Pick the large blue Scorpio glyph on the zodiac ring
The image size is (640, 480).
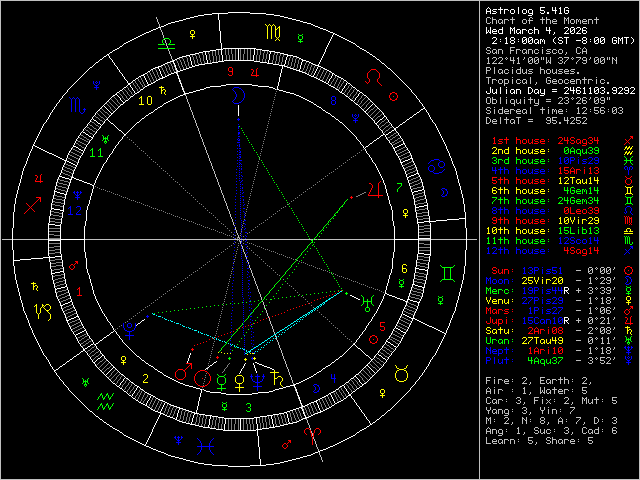click(78, 106)
